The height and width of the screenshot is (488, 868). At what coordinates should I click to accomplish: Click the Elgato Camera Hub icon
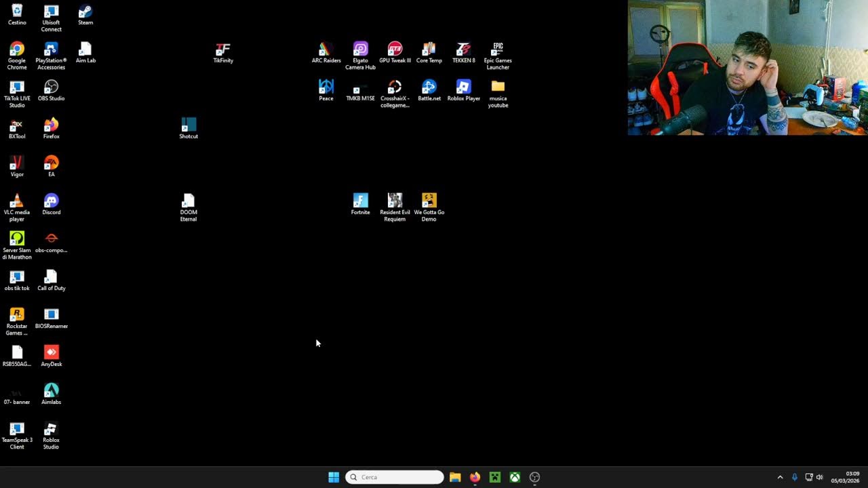point(360,56)
